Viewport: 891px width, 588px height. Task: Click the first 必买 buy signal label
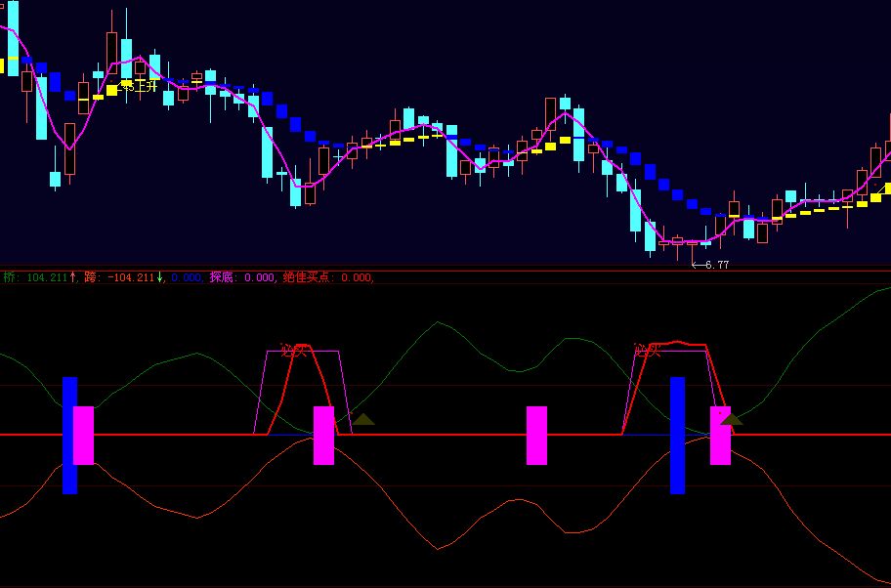[x=293, y=350]
